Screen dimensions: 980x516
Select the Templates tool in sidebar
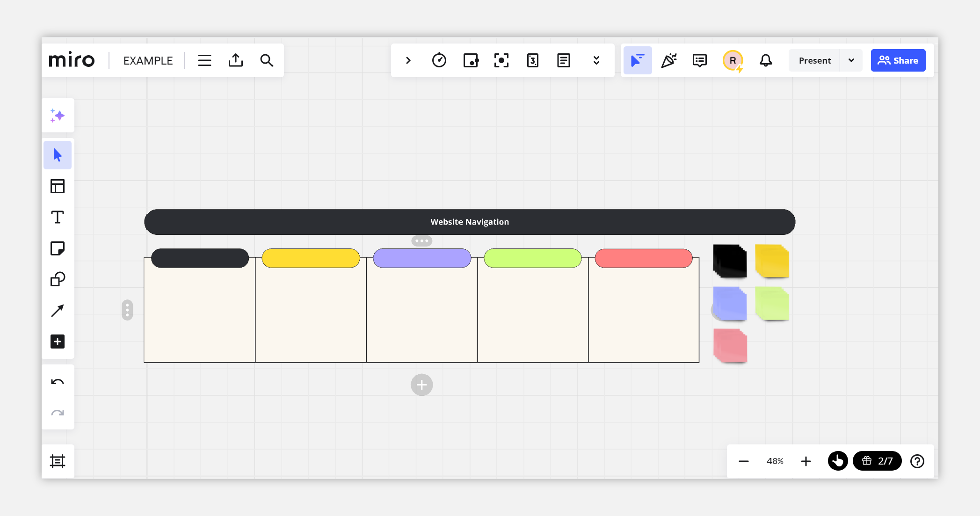(58, 186)
